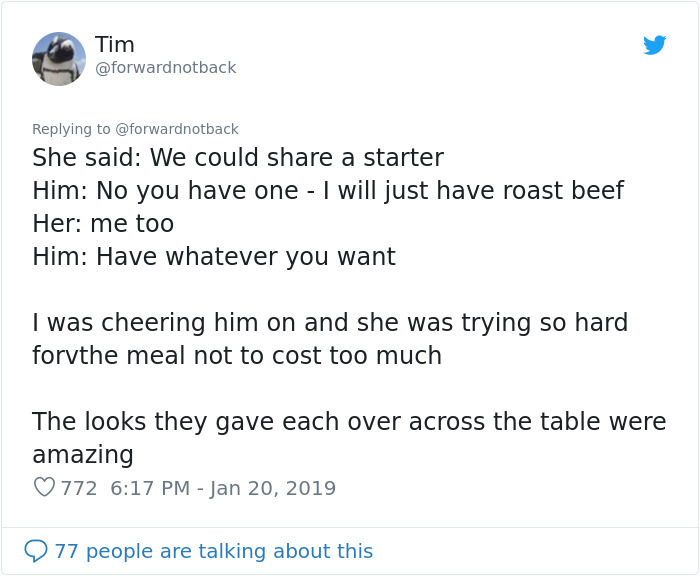Image resolution: width=700 pixels, height=576 pixels.
Task: Click the 'Her: me too' line
Action: (103, 223)
